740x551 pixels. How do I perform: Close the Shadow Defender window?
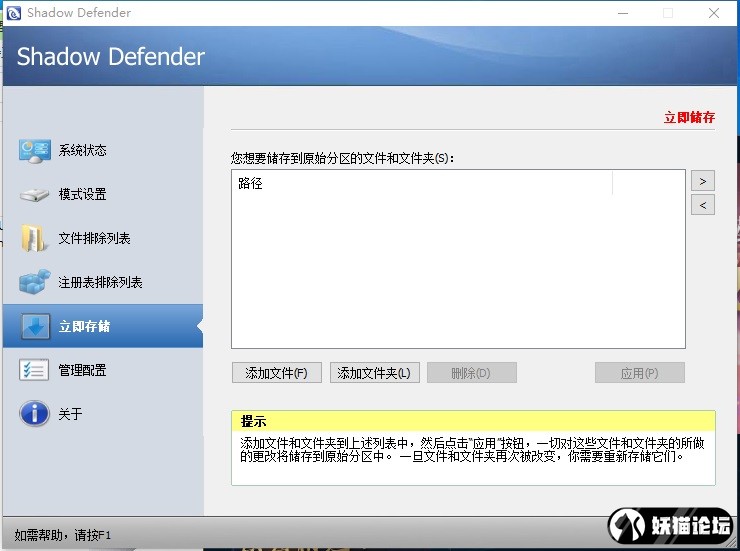pos(714,13)
